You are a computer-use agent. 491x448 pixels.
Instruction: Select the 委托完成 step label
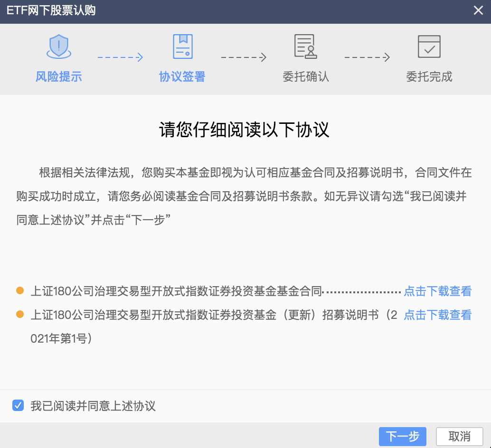pos(429,76)
